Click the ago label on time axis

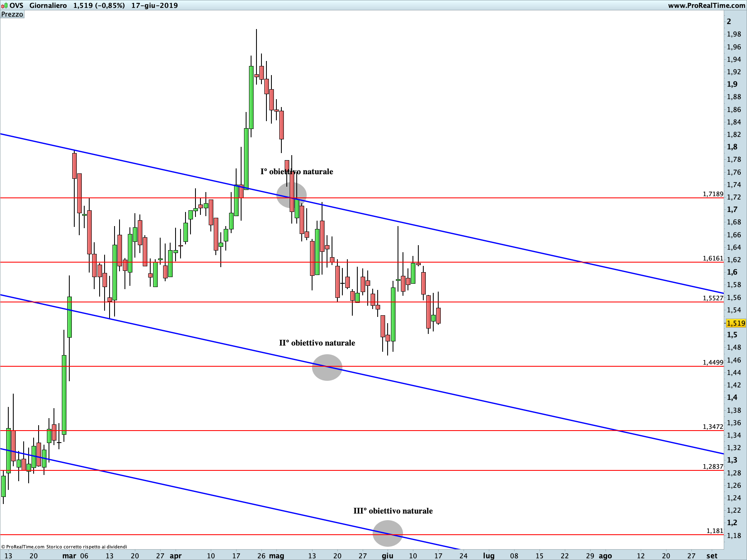click(x=605, y=556)
